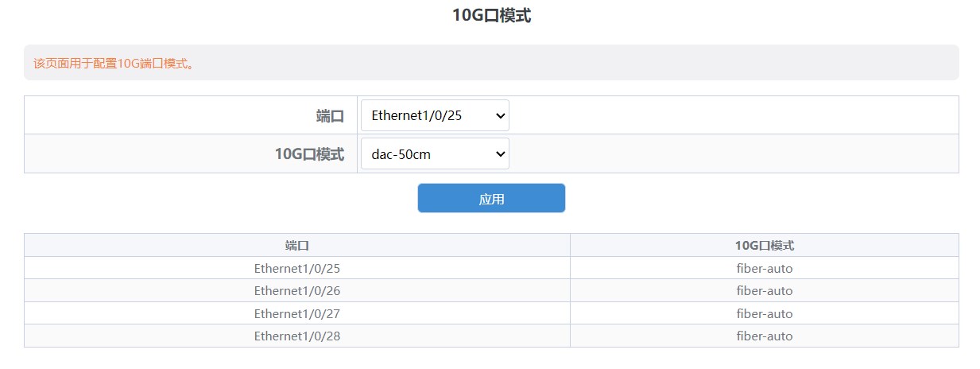The height and width of the screenshot is (369, 980).
Task: Click the 端口 form label beside the port select
Action: (330, 116)
